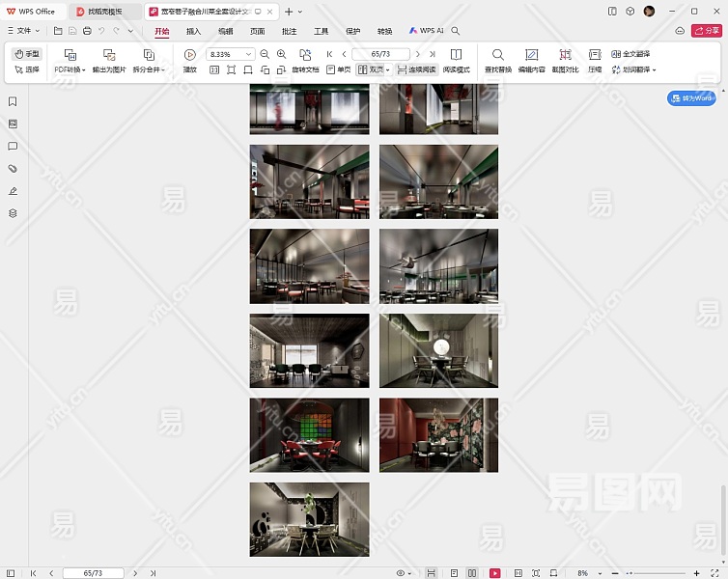Start 播放 slideshow playback

(190, 55)
